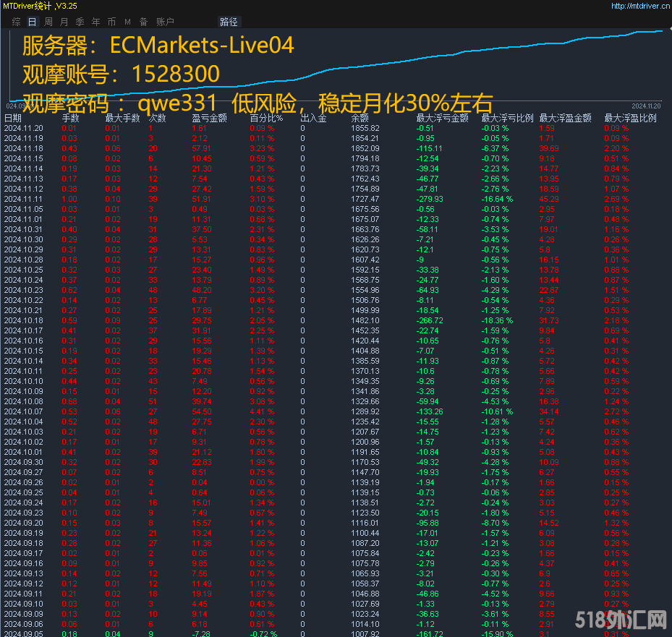Click the 最大浮盈比例 column header
The height and width of the screenshot is (637, 672).
pyautogui.click(x=631, y=118)
